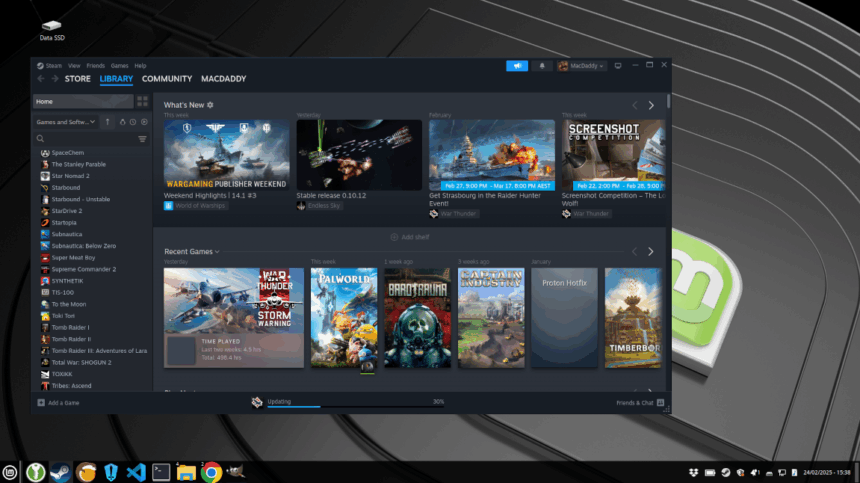Open Stable release 0.10.12 news thumbnail
The width and height of the screenshot is (860, 483).
coord(359,155)
